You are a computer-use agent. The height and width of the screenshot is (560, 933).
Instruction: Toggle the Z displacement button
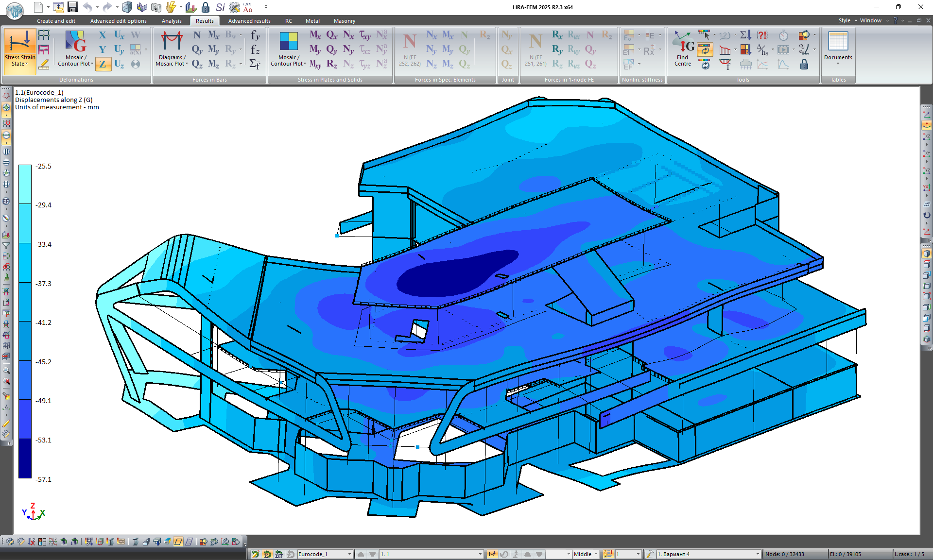coord(103,64)
